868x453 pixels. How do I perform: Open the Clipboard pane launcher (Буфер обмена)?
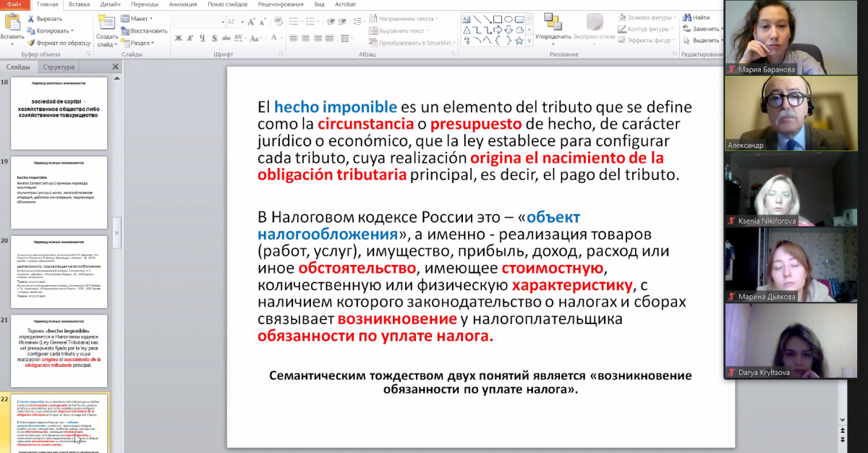pos(89,53)
